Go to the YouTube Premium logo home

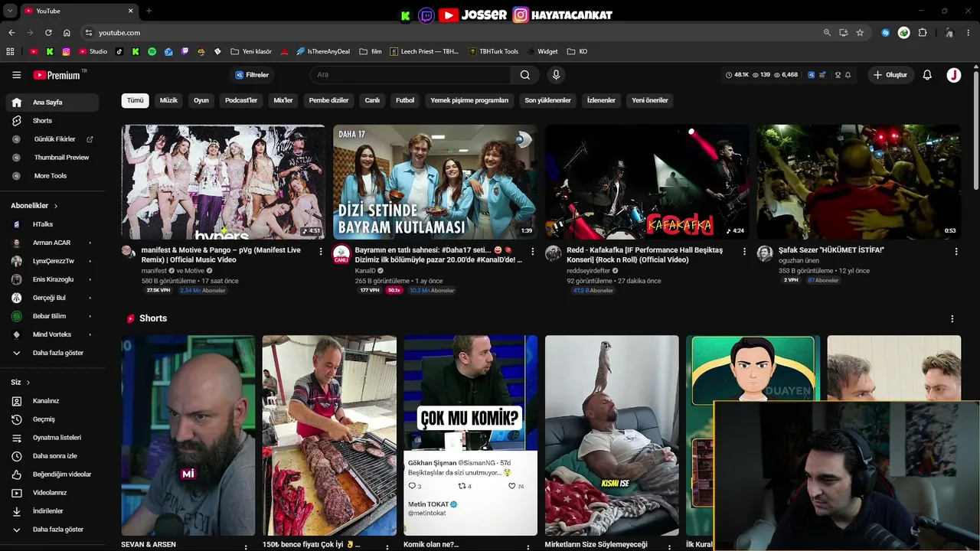[57, 75]
